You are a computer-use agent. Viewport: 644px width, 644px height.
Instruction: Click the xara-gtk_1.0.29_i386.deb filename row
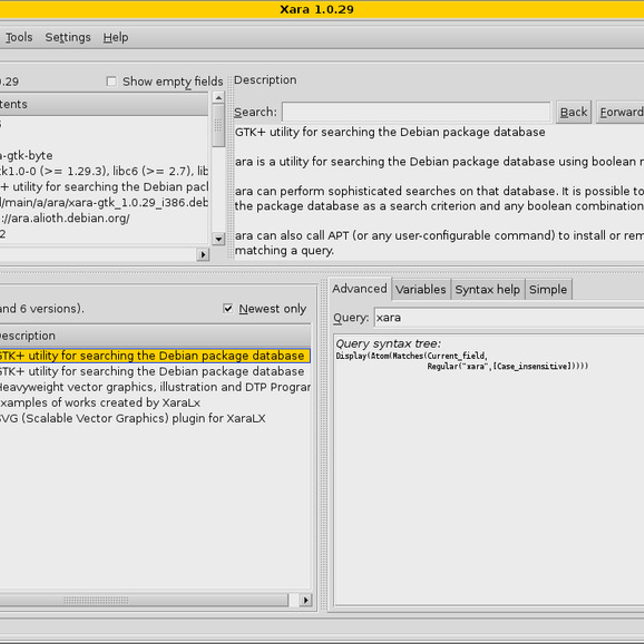[104, 202]
